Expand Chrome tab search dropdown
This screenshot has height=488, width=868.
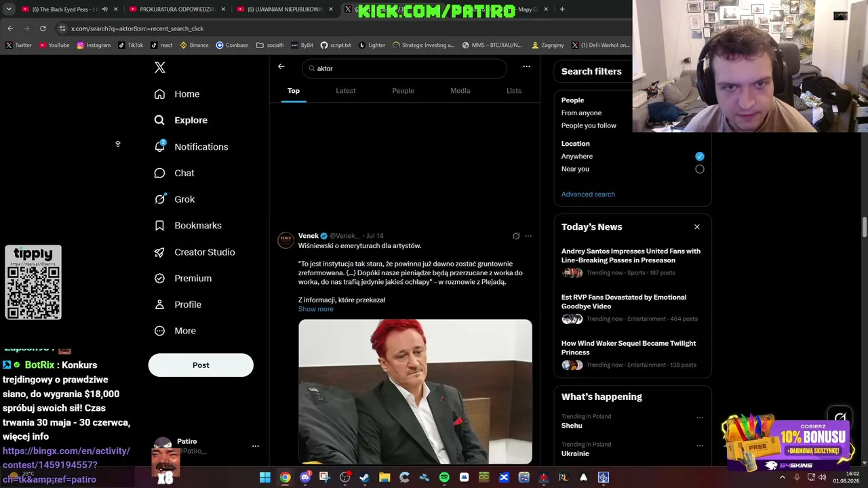[x=9, y=9]
